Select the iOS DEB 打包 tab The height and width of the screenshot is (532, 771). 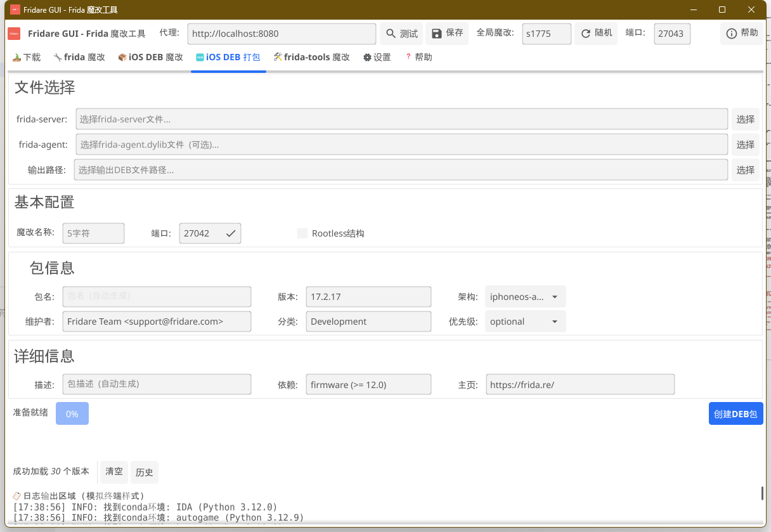point(228,57)
